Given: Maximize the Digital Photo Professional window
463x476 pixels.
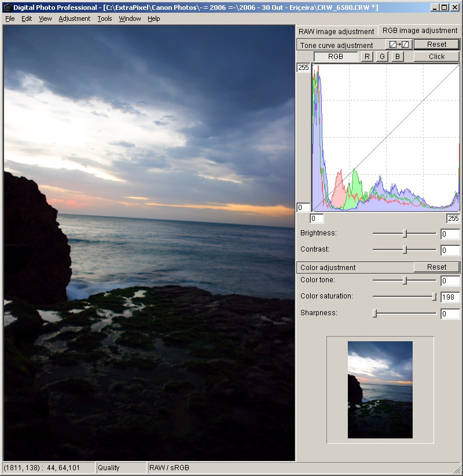Looking at the screenshot, I should tap(444, 8).
